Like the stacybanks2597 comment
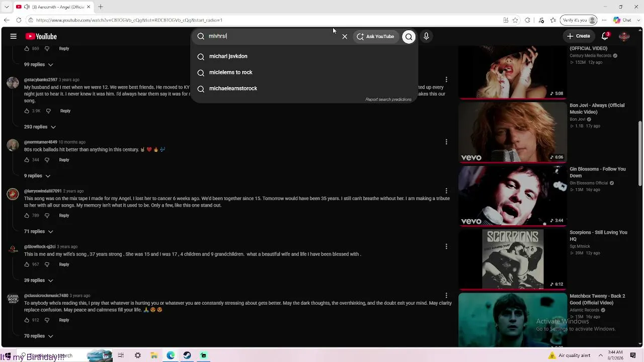This screenshot has height=362, width=644. 27,111
